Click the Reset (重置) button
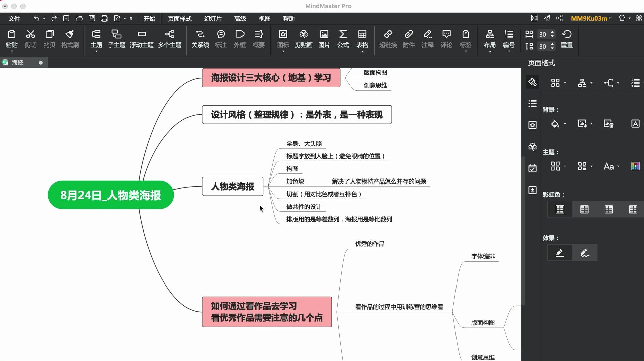 [567, 39]
